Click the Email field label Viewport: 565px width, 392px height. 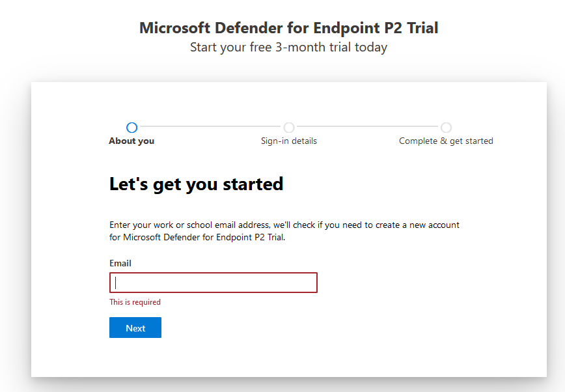120,263
